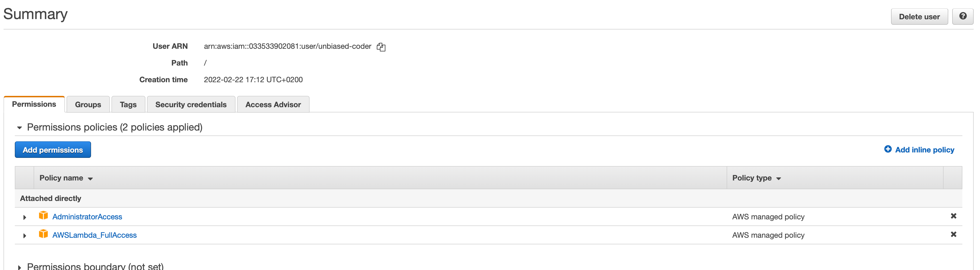
Task: Click the Add permissions button
Action: [52, 150]
